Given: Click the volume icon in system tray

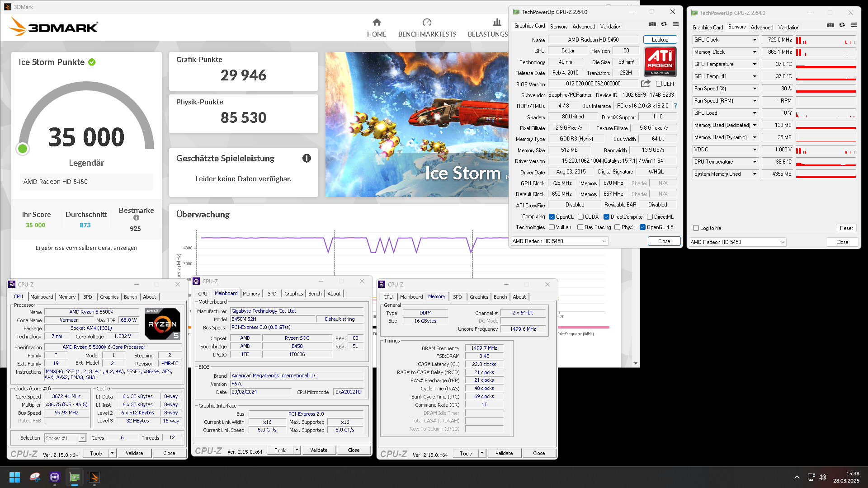Looking at the screenshot, I should click(x=822, y=477).
